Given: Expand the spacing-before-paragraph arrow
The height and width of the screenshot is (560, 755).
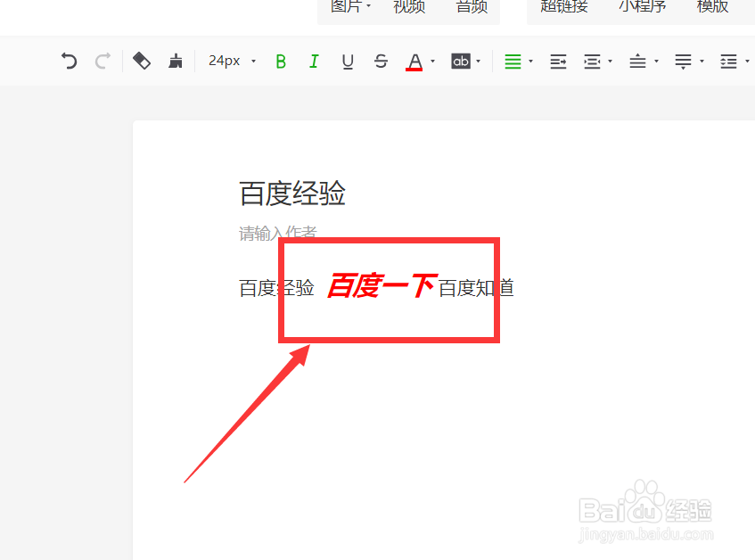Looking at the screenshot, I should (x=656, y=62).
